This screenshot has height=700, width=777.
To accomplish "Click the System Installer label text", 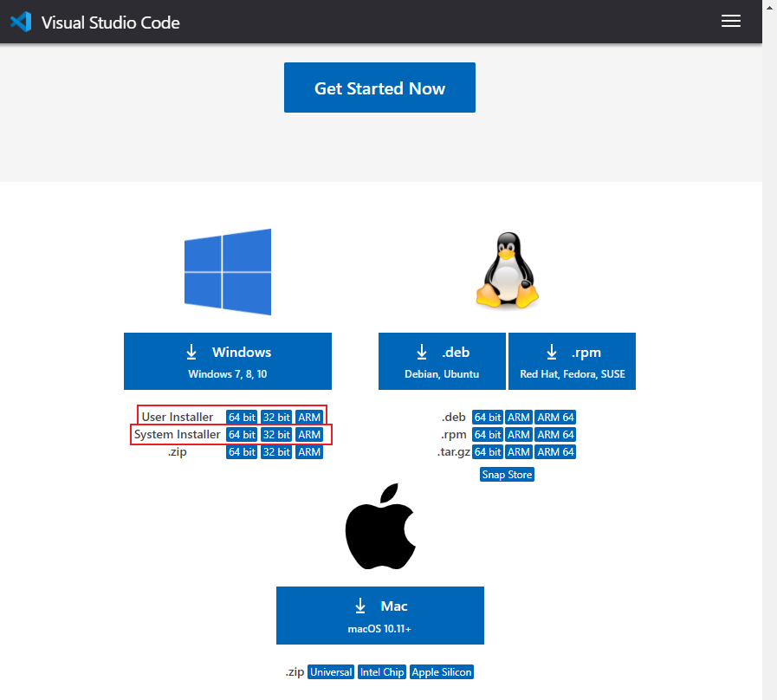I will click(x=177, y=434).
